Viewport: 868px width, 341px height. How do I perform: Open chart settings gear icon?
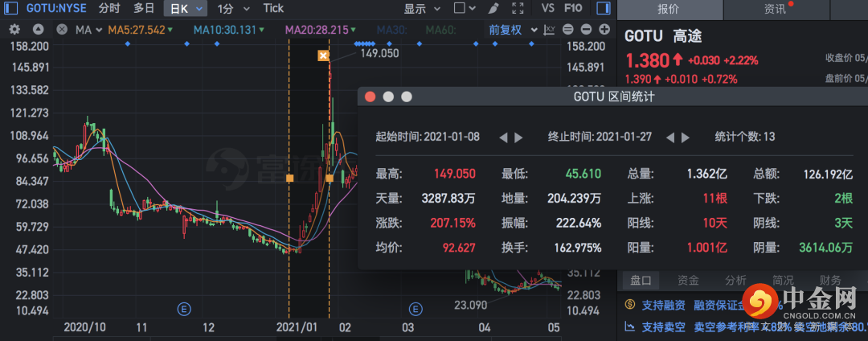pos(14,30)
